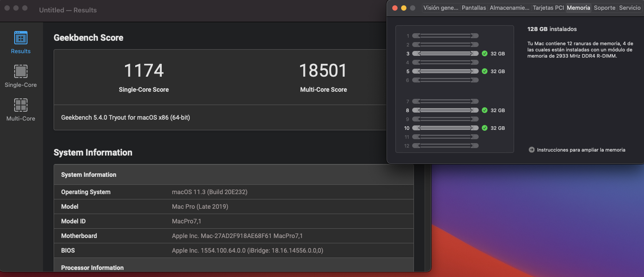Select memory slot 1 module graphic
The image size is (644, 277).
coord(445,36)
